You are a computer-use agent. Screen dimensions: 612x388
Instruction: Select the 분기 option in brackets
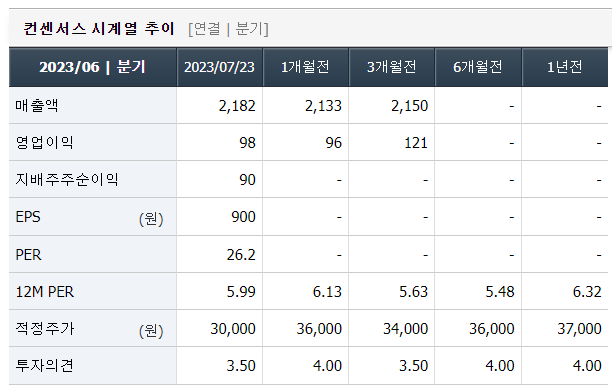(x=249, y=29)
